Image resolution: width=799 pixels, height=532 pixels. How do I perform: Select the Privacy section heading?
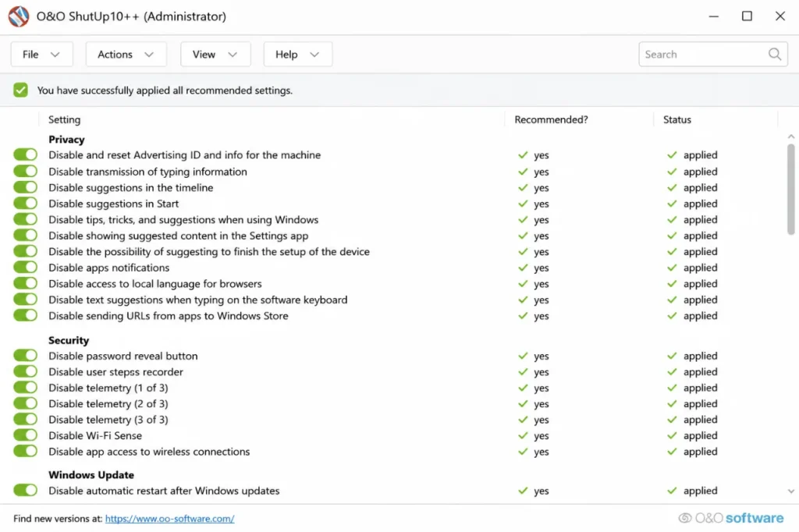[66, 140]
